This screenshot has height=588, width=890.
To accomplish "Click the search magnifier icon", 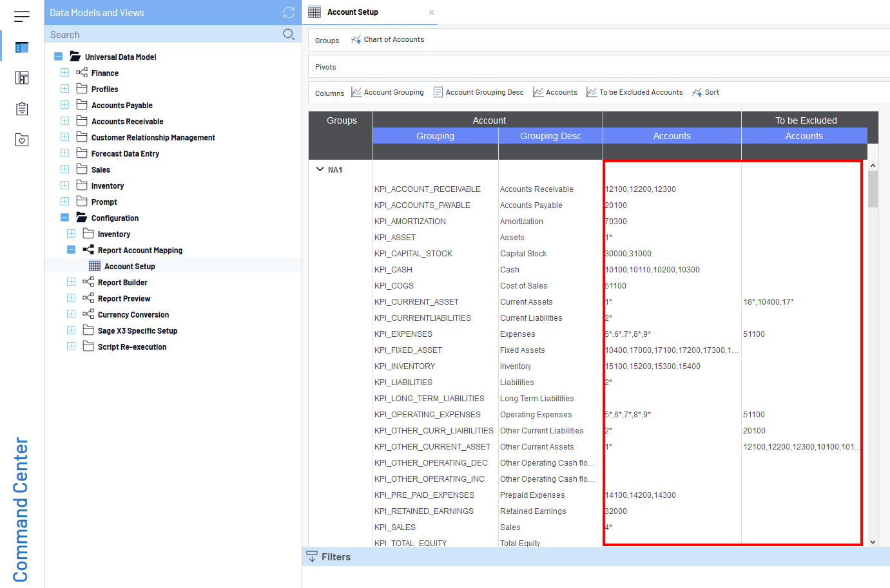I will point(289,34).
